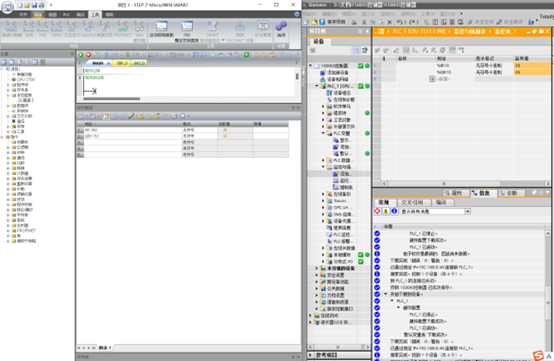Open the PROFINET wizard in the ribbon

coord(123,28)
